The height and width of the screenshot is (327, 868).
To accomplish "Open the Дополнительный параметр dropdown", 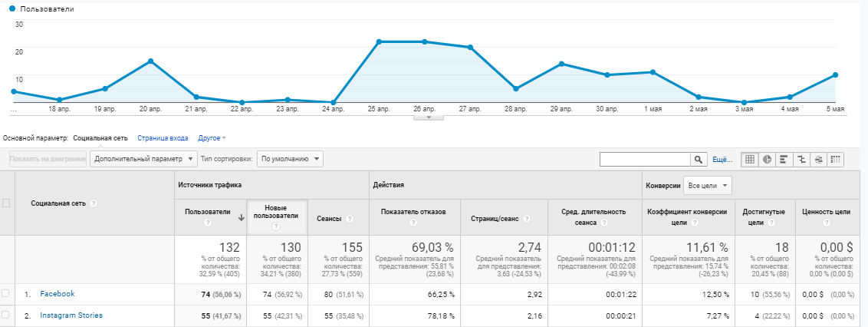I will tap(143, 159).
